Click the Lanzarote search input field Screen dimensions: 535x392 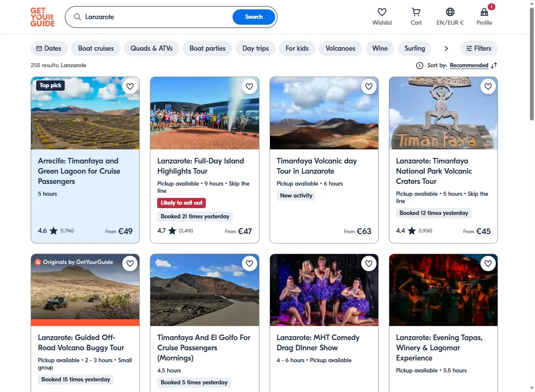coord(158,17)
